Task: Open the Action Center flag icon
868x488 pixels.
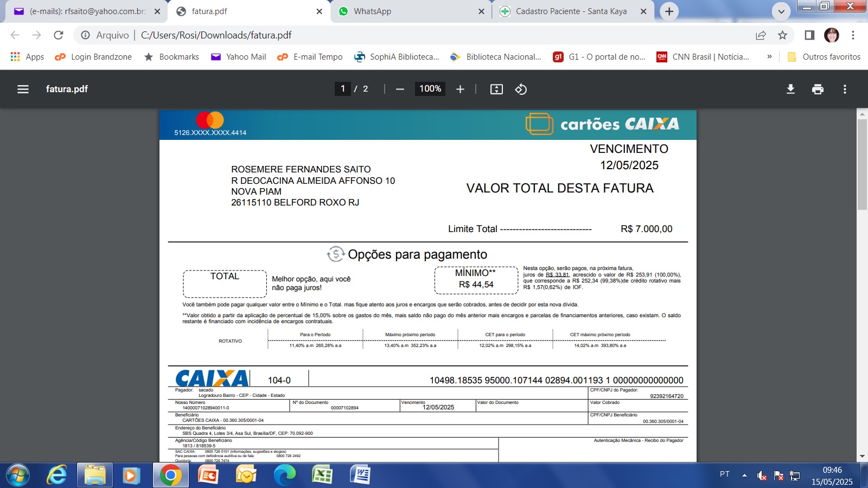Action: pos(778,476)
